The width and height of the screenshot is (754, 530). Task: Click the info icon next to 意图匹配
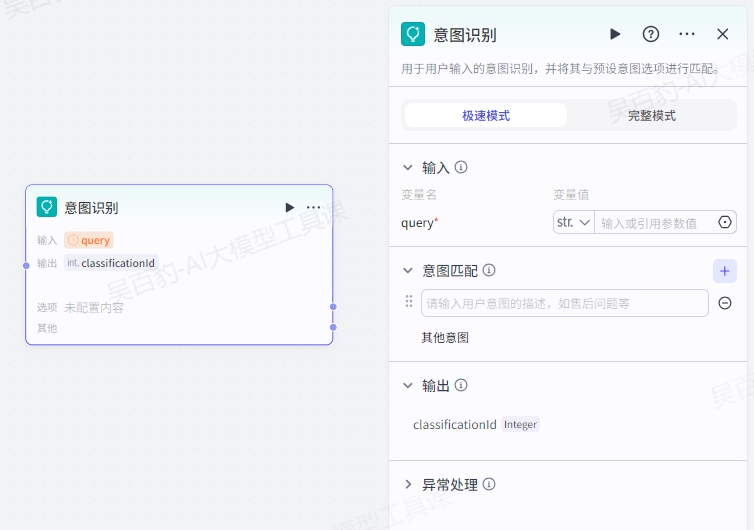click(489, 270)
